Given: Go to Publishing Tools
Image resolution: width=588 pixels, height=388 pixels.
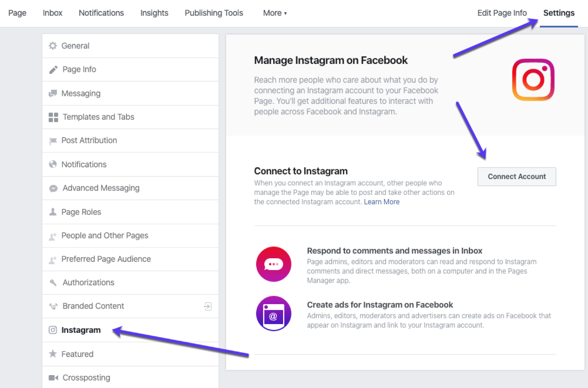Looking at the screenshot, I should tap(214, 13).
